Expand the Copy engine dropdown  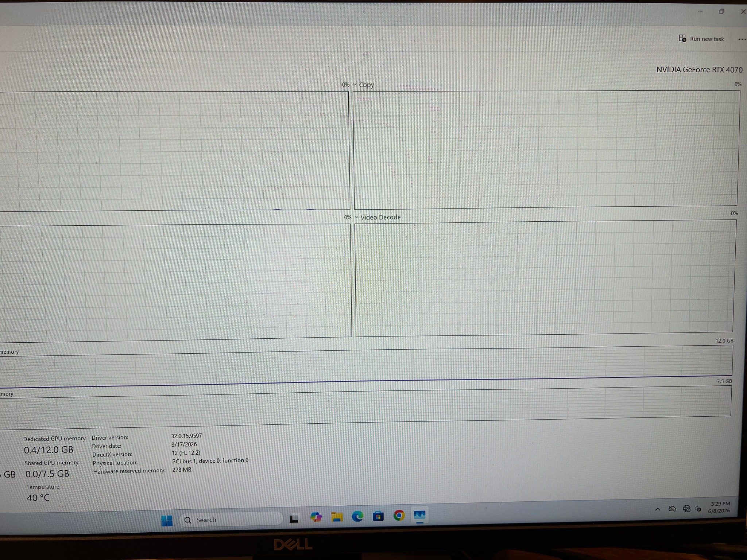pyautogui.click(x=355, y=85)
